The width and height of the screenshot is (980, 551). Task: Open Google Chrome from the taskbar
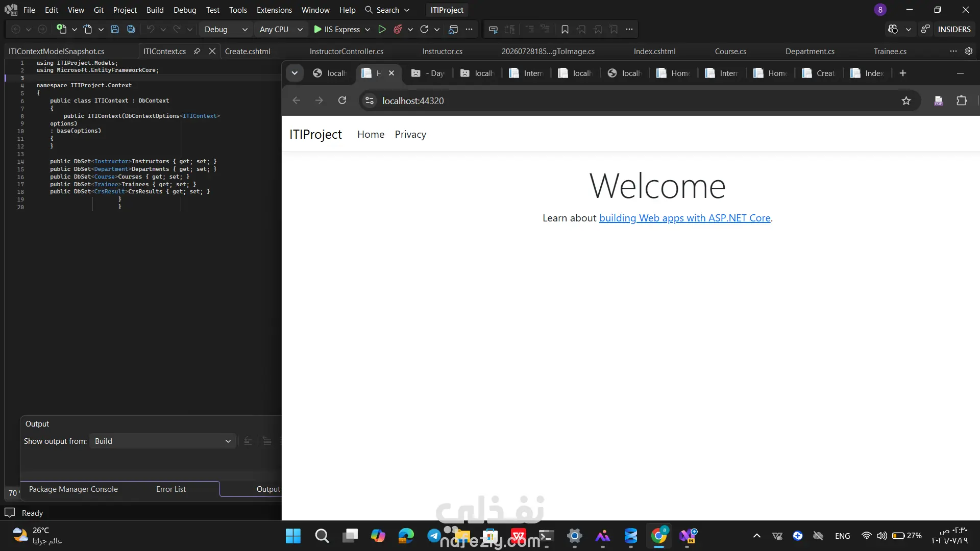[659, 536]
